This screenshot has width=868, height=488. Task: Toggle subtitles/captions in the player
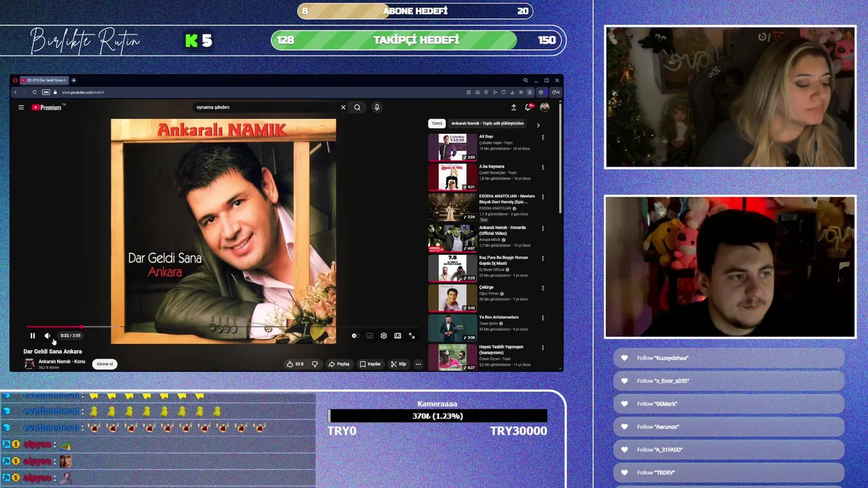pos(370,335)
